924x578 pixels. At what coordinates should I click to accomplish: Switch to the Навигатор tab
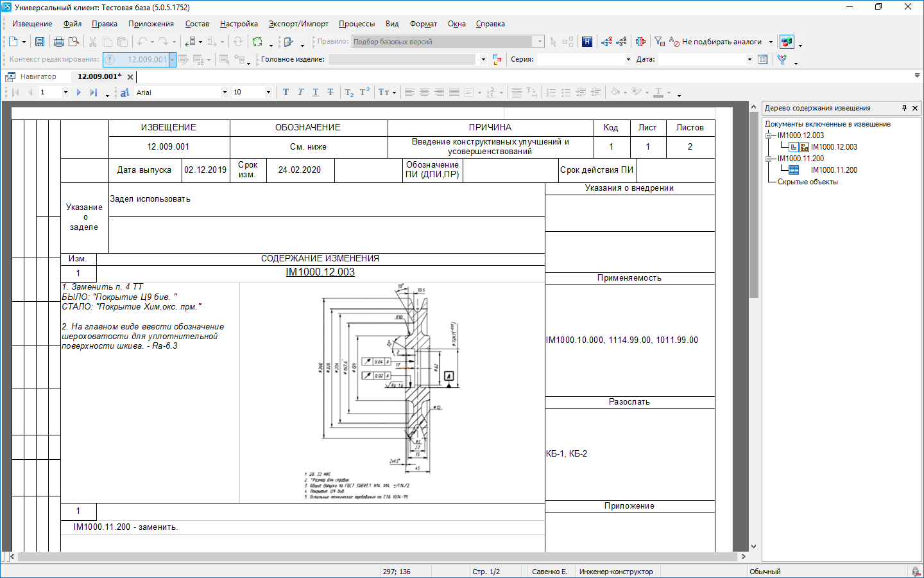coord(38,76)
